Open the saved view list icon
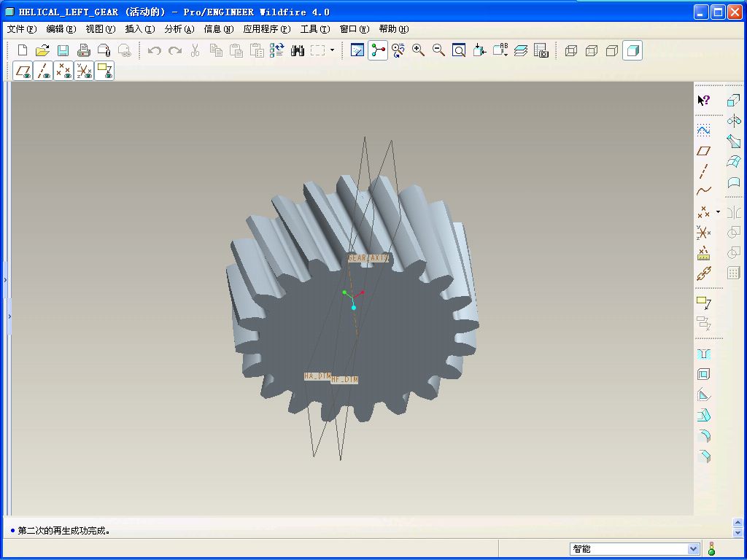Image resolution: width=747 pixels, height=560 pixels. point(500,50)
